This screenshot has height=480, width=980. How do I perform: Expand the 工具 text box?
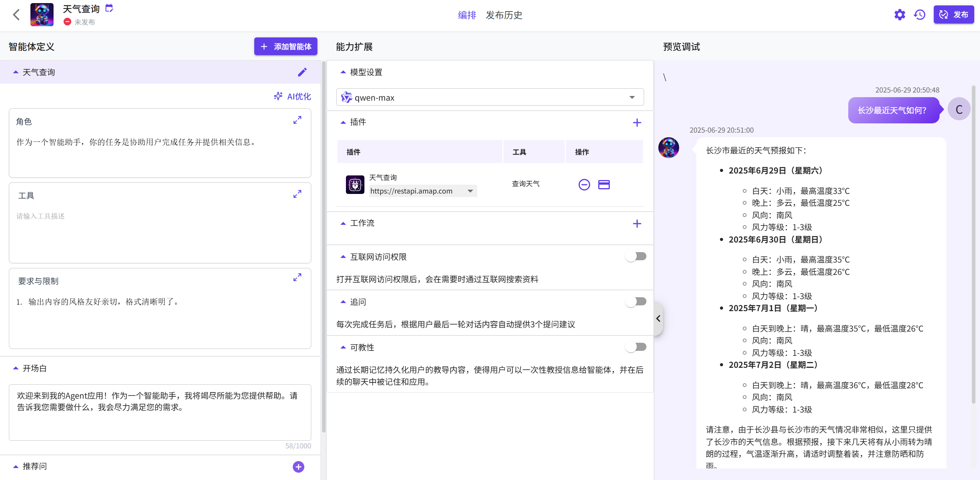point(297,194)
